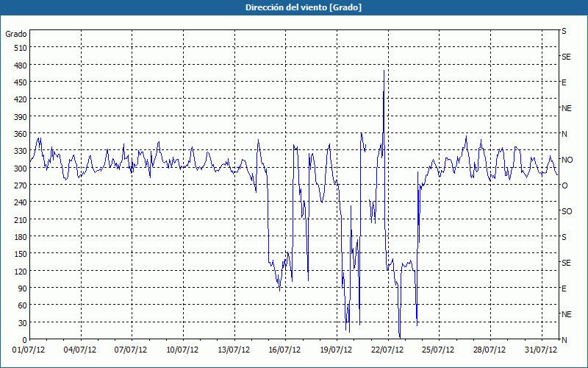Select the "NO" compass label on the right axis
588x368 pixels.
(x=567, y=160)
